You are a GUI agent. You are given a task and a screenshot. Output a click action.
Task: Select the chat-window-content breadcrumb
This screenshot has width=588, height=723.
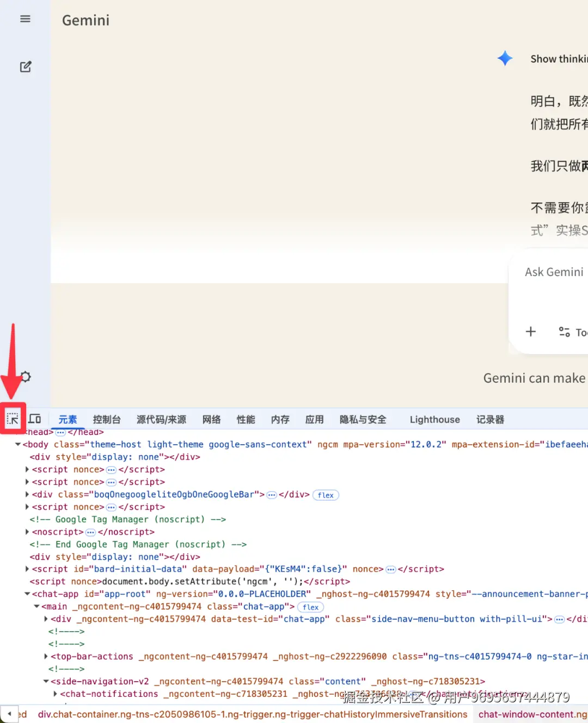pos(532,714)
